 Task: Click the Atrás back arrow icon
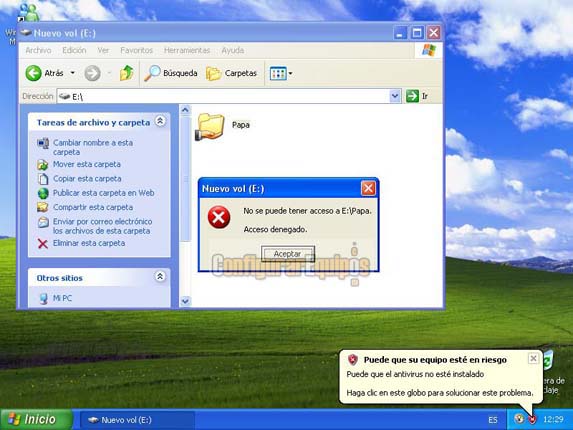(34, 73)
